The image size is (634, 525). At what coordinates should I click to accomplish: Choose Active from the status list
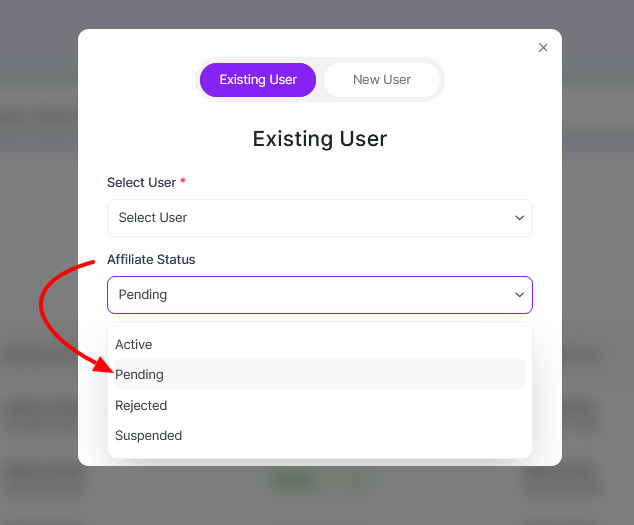pyautogui.click(x=134, y=344)
